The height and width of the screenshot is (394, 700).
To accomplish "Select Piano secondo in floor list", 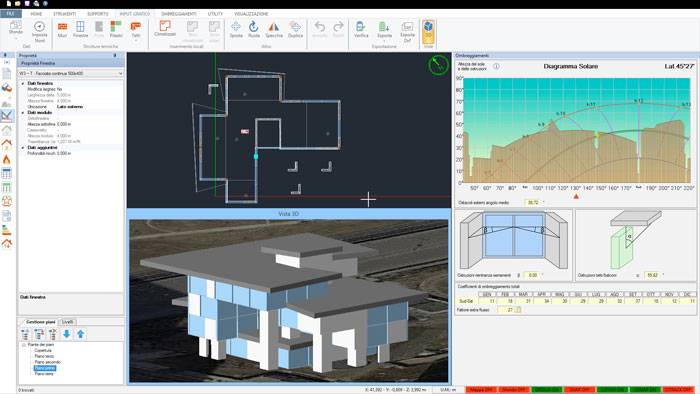I will coord(47,362).
